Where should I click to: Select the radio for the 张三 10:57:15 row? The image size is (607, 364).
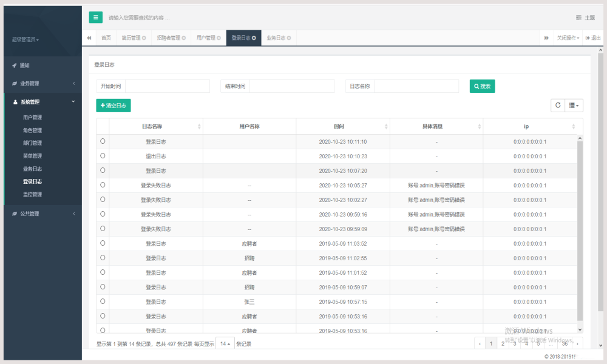103,302
